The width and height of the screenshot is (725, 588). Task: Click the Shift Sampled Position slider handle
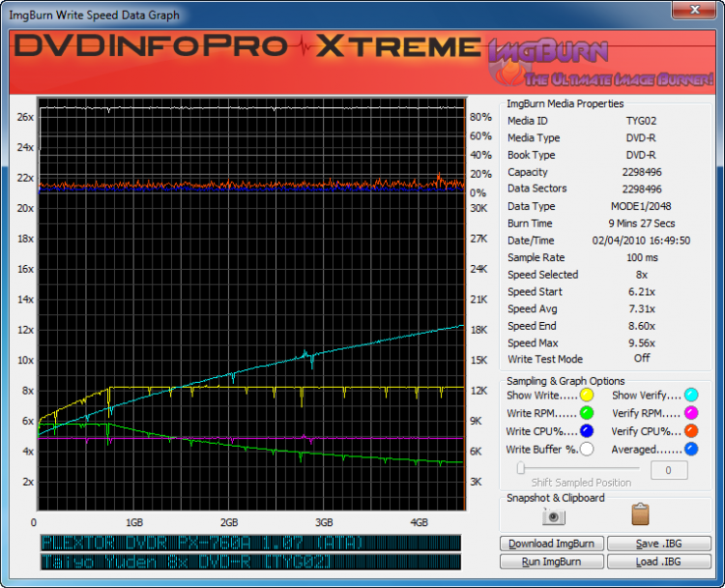click(521, 468)
